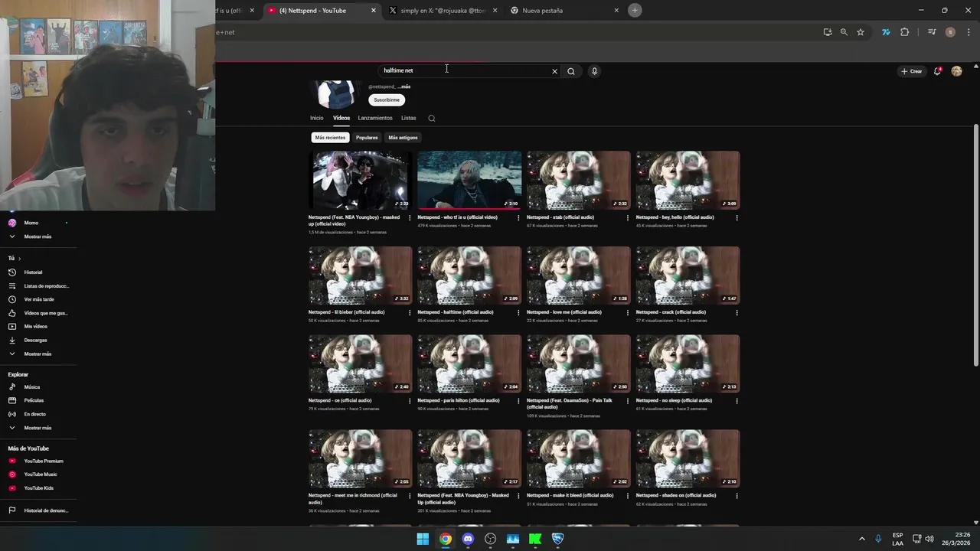Expand Mostrar más in Explorar section
This screenshot has width=980, height=551.
pos(38,428)
